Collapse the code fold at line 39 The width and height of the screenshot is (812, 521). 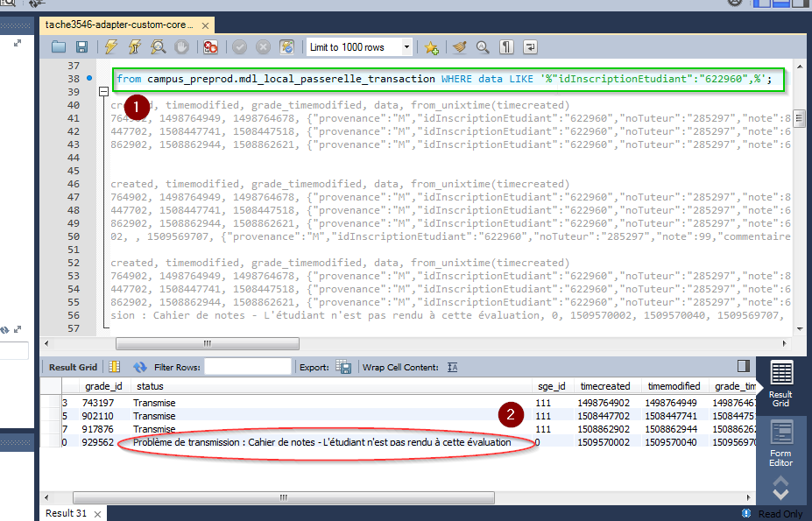[103, 92]
